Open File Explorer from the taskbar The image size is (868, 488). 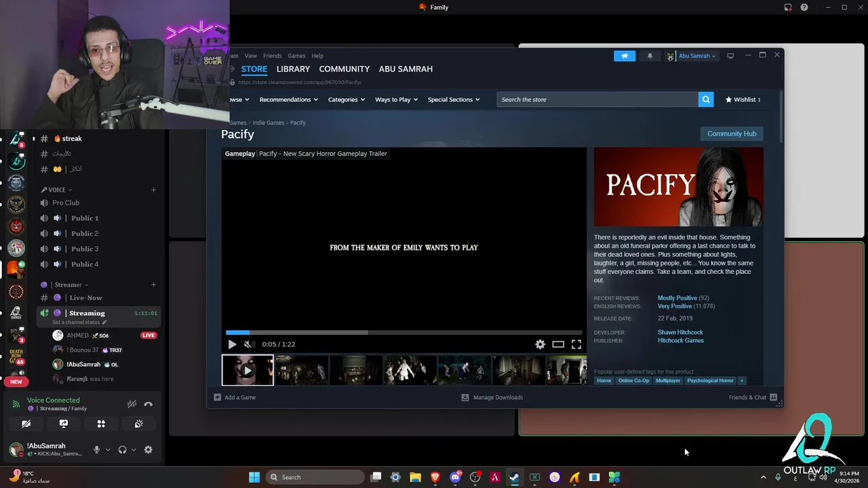(x=415, y=477)
